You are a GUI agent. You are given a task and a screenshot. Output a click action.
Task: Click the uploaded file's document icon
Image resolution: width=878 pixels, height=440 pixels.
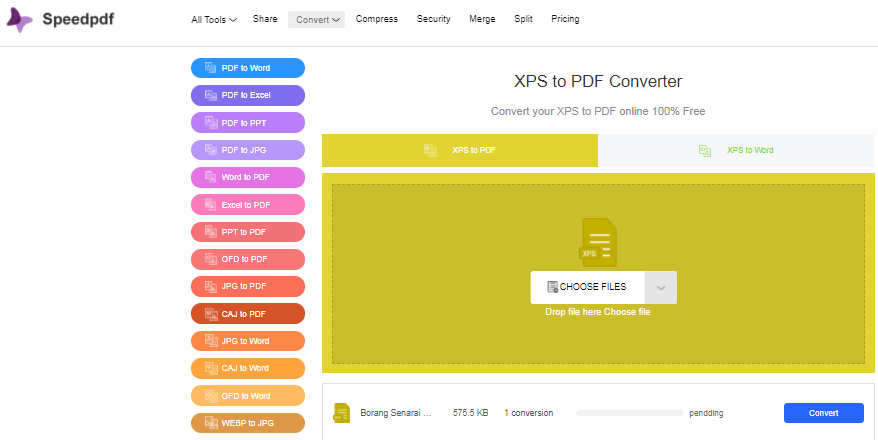(x=342, y=413)
